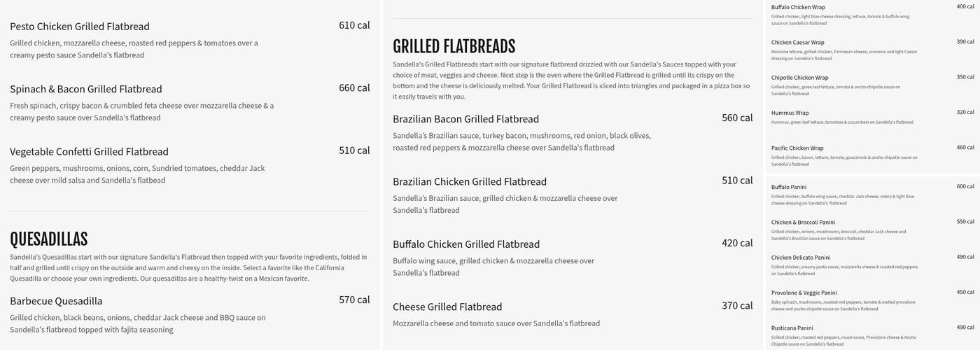The width and height of the screenshot is (980, 350).
Task: Click the QUESADILLAS section heading
Action: tap(49, 239)
